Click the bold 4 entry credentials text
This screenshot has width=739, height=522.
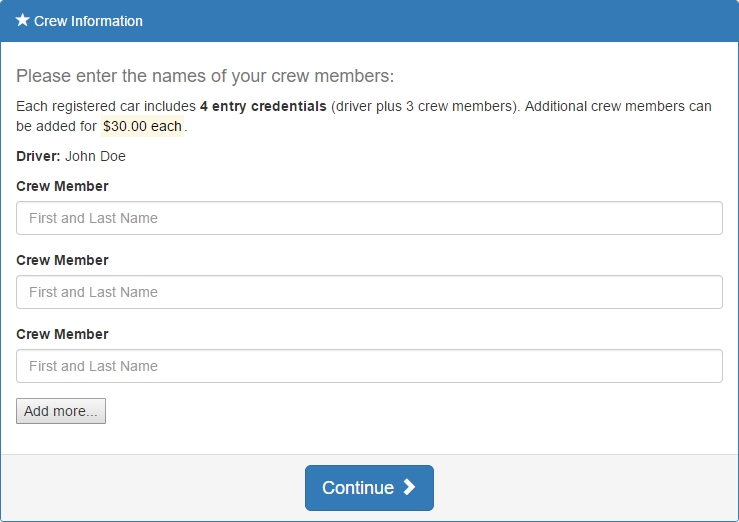[x=263, y=106]
